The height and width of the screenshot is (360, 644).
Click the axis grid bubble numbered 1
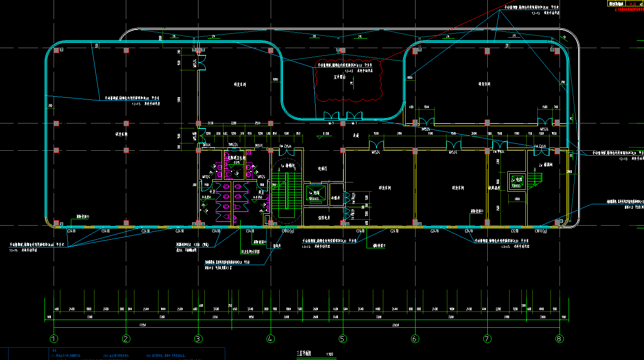pos(54,339)
